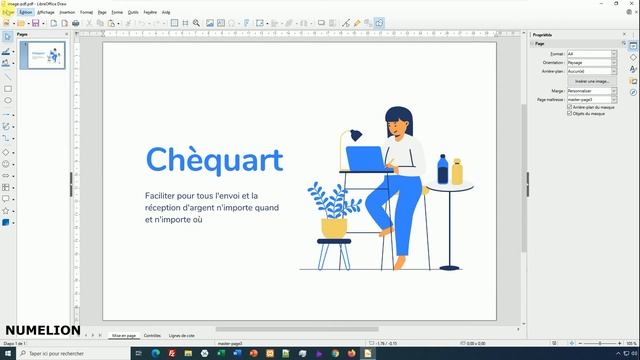This screenshot has height=360, width=640.
Task: Click the Zoom magnifier icon
Action: coord(196,23)
